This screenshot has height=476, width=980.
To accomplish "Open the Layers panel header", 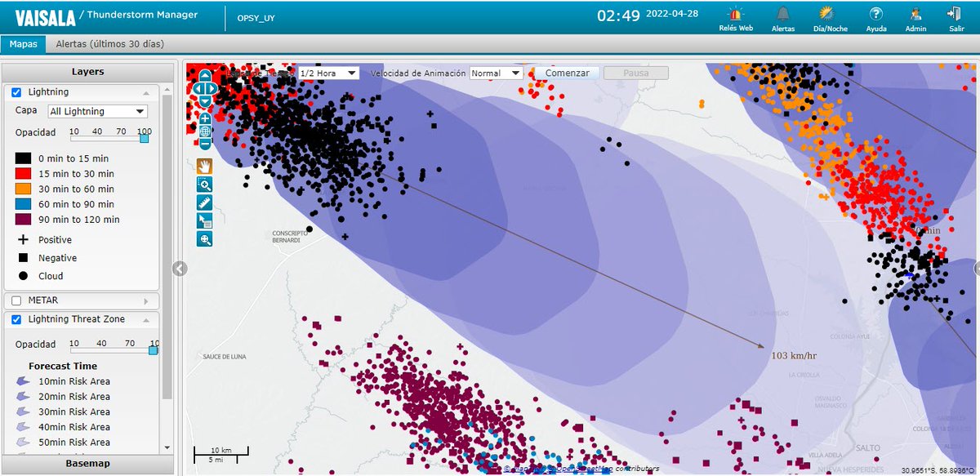I will click(x=87, y=72).
